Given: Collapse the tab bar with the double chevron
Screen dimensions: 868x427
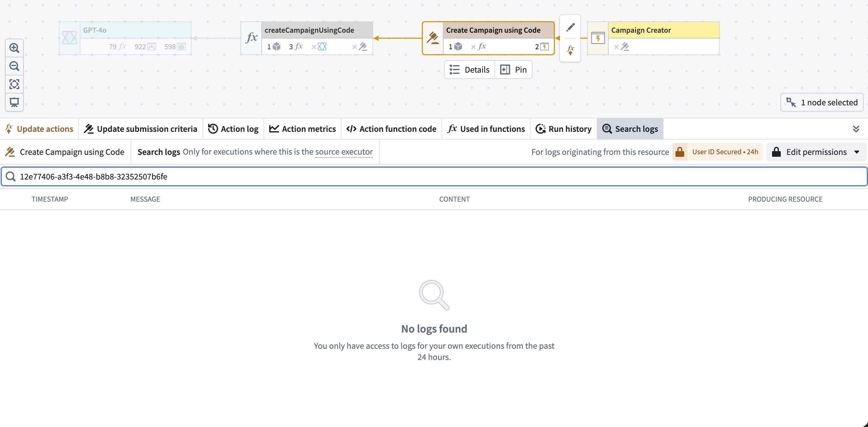Looking at the screenshot, I should (x=856, y=128).
